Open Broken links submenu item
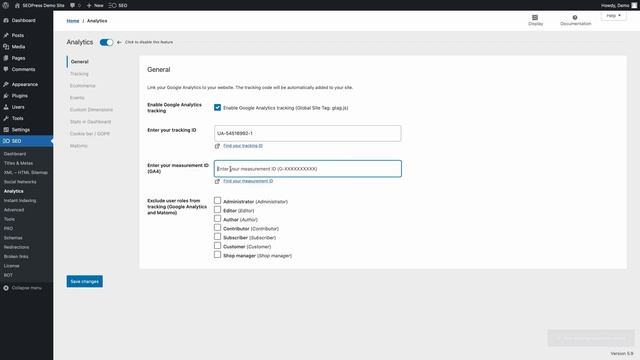640x360 pixels. [16, 257]
